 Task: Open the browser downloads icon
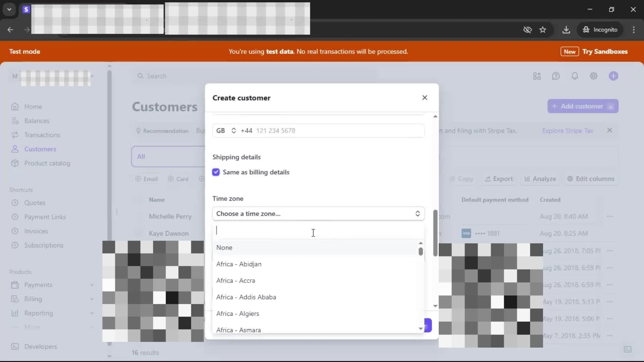point(566,30)
